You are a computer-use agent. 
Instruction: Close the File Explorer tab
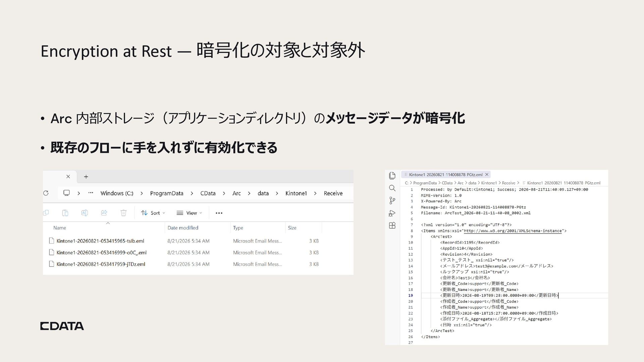point(68,177)
